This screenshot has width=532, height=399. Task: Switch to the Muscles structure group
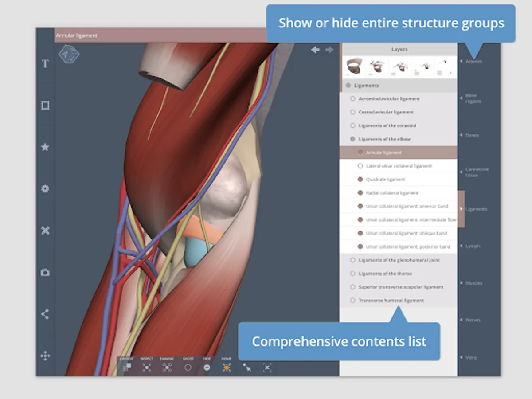473,283
